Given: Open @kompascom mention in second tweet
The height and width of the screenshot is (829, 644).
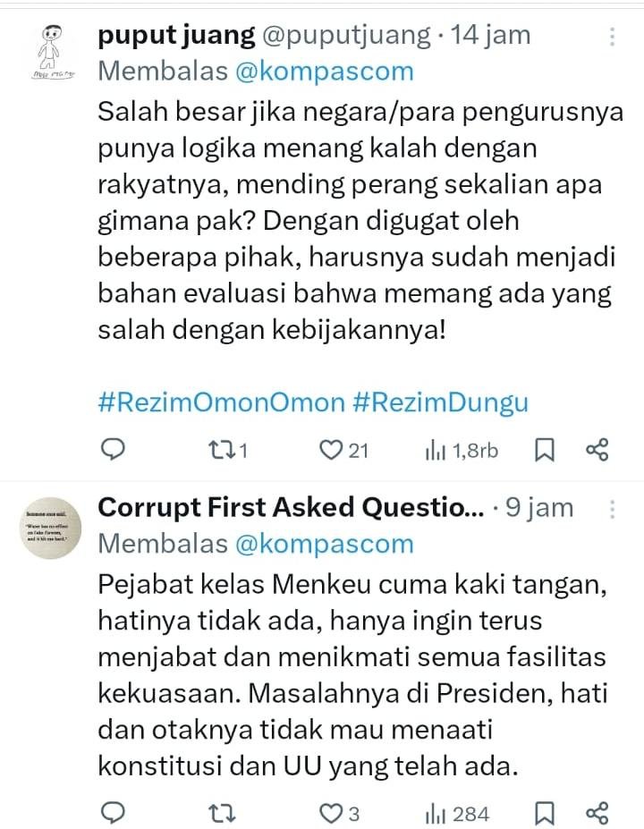Looking at the screenshot, I should click(324, 543).
